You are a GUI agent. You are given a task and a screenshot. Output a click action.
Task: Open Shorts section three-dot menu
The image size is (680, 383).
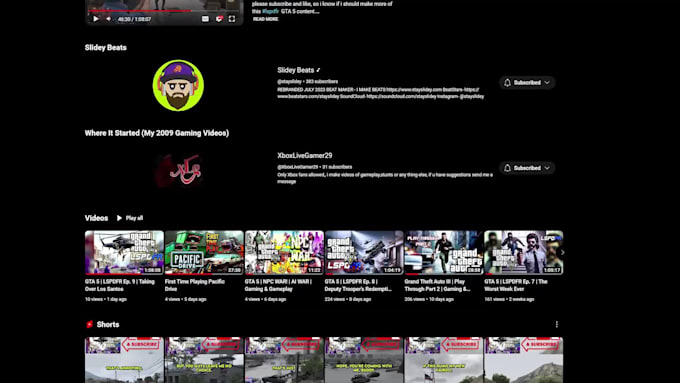(x=557, y=324)
